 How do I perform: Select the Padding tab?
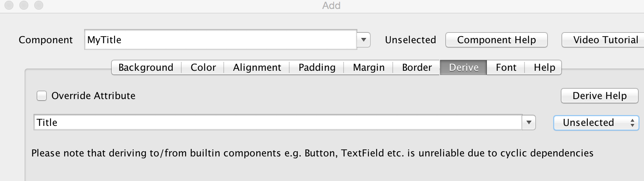317,67
